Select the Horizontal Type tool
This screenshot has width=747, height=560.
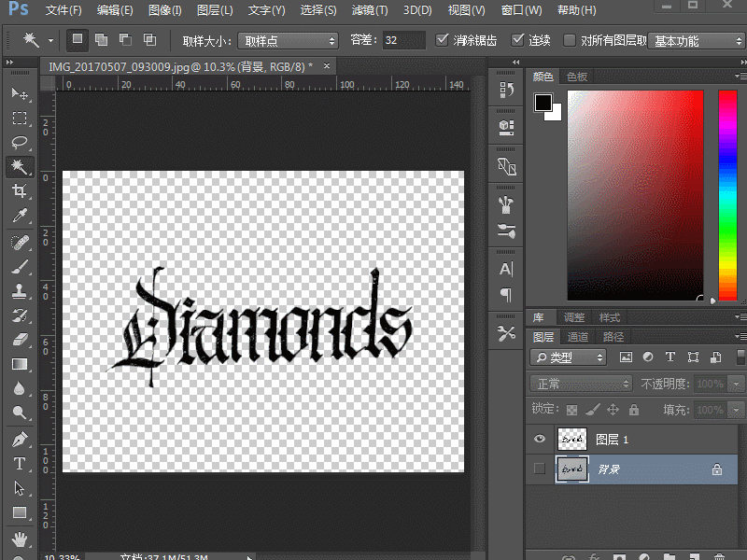19,464
